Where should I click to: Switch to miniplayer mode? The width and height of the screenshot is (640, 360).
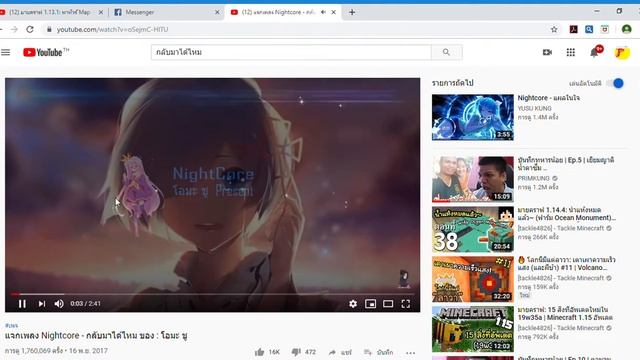point(371,304)
